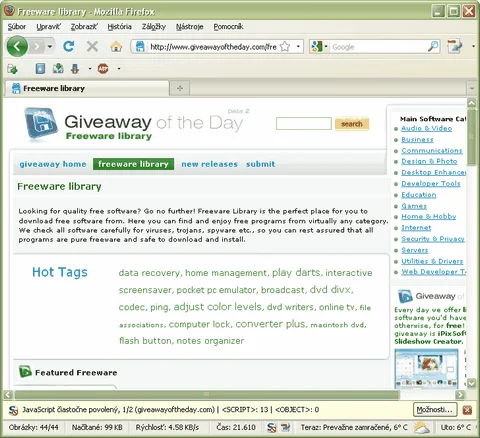The image size is (480, 438).
Task: Open the Games category link
Action: coord(414,206)
